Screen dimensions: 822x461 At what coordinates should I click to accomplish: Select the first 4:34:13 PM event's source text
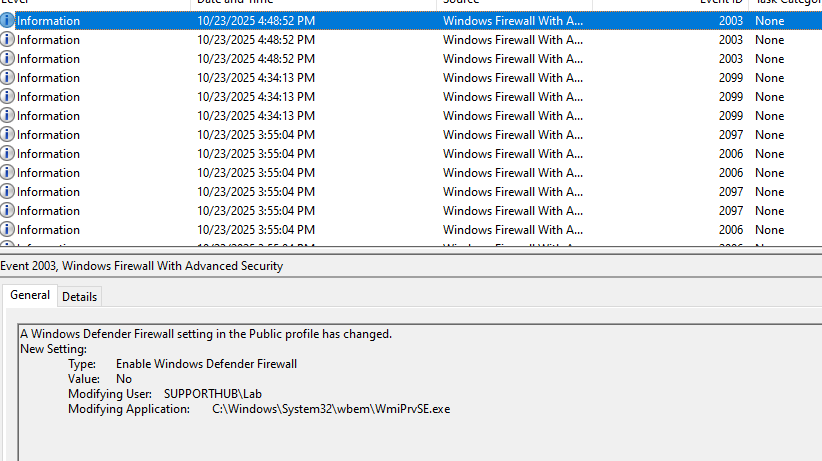click(x=513, y=78)
